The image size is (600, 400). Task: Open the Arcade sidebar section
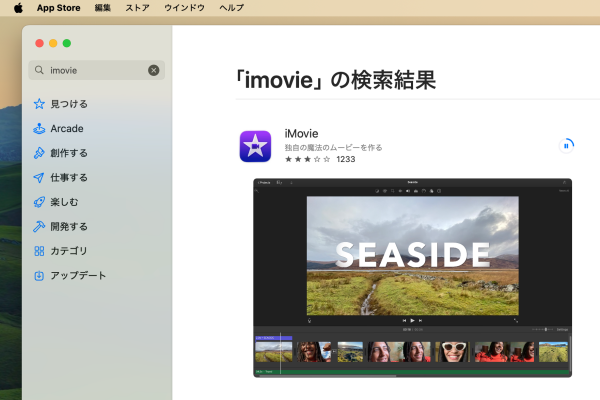67,128
